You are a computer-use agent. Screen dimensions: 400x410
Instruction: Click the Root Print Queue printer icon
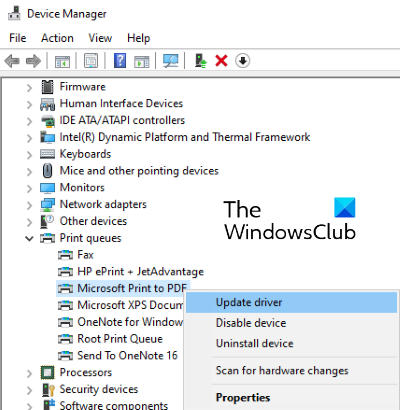pyautogui.click(x=65, y=339)
